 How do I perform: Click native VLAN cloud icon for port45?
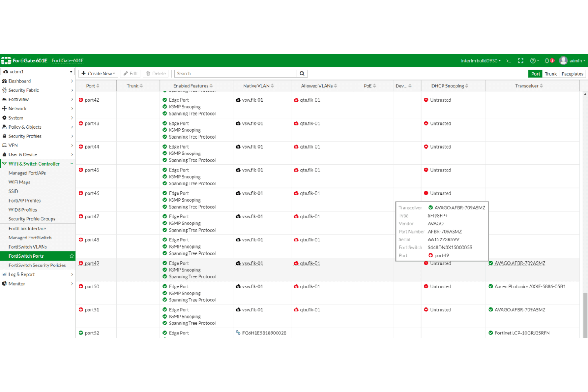click(238, 170)
